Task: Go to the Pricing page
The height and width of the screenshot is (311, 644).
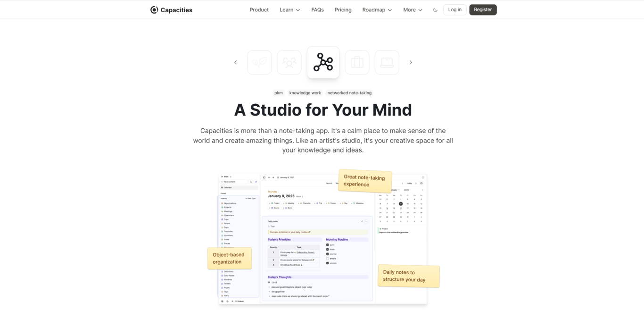Action: tap(343, 10)
